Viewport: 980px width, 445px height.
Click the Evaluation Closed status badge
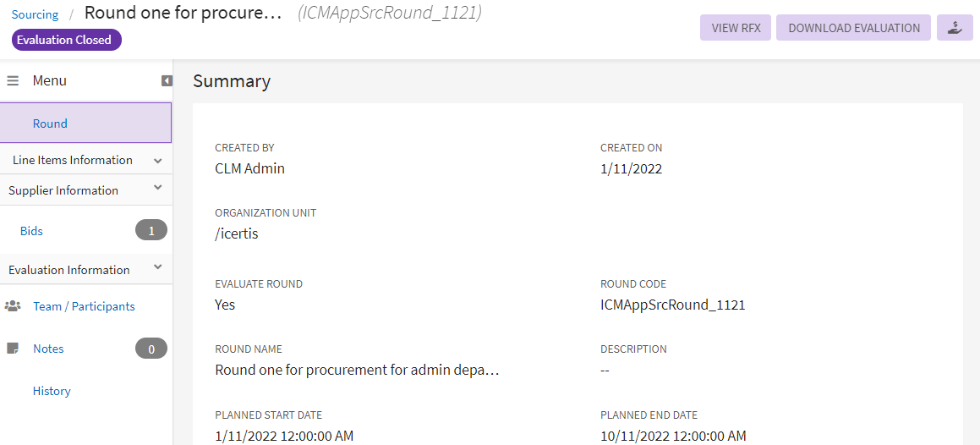coord(67,40)
